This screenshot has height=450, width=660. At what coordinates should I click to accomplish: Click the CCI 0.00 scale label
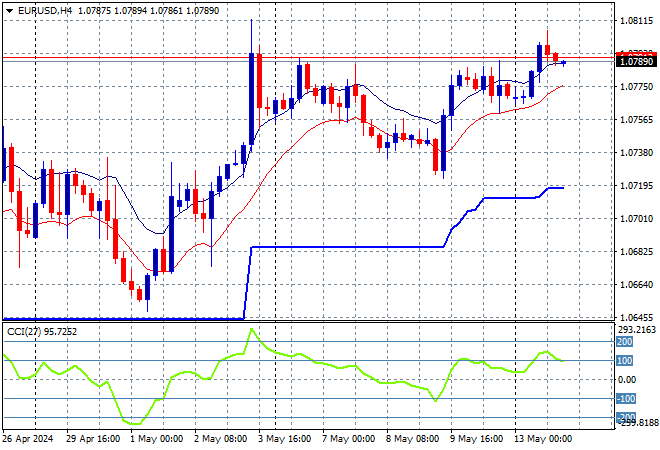click(x=627, y=380)
